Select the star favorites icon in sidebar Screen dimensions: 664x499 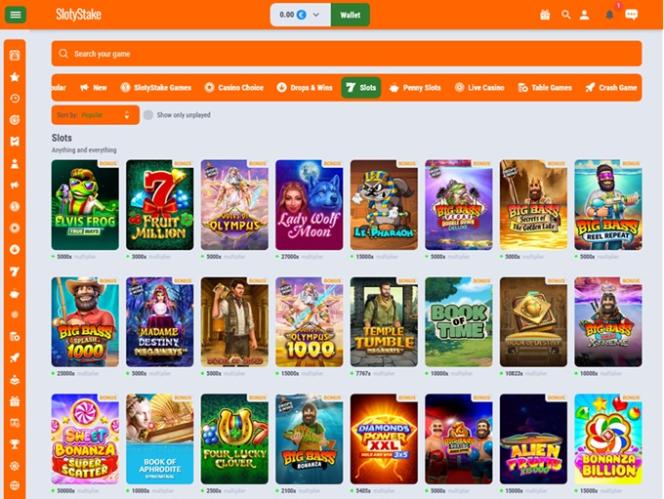(15, 77)
